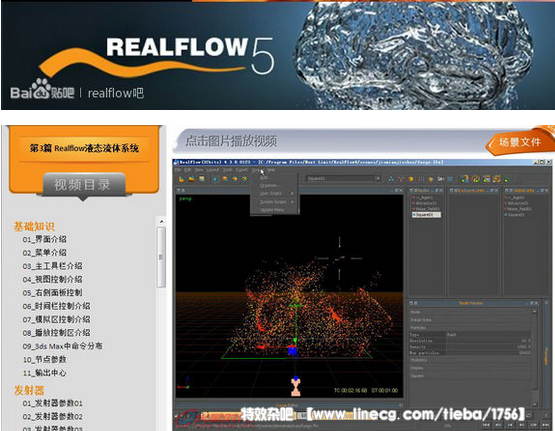Screen dimensions: 555x431
Task: Select the 视频目录 video catalog tab
Action: pyautogui.click(x=84, y=184)
